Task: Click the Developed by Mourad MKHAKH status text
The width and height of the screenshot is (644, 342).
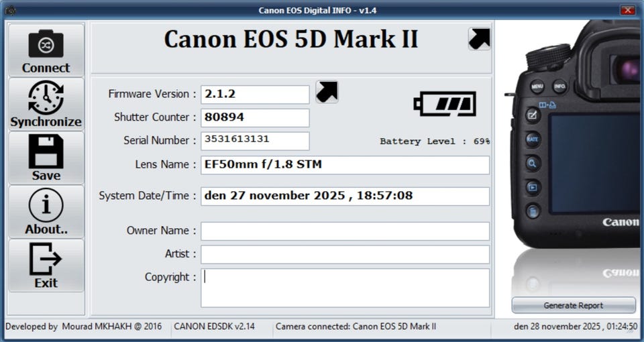Action: click(83, 327)
